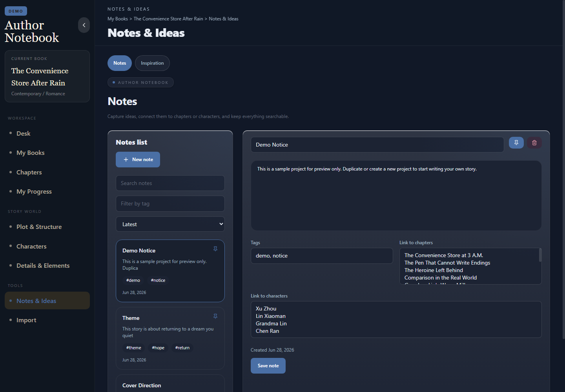Toggle the pin on the Theme note card
Screen dimensions: 565x392
(x=215, y=316)
